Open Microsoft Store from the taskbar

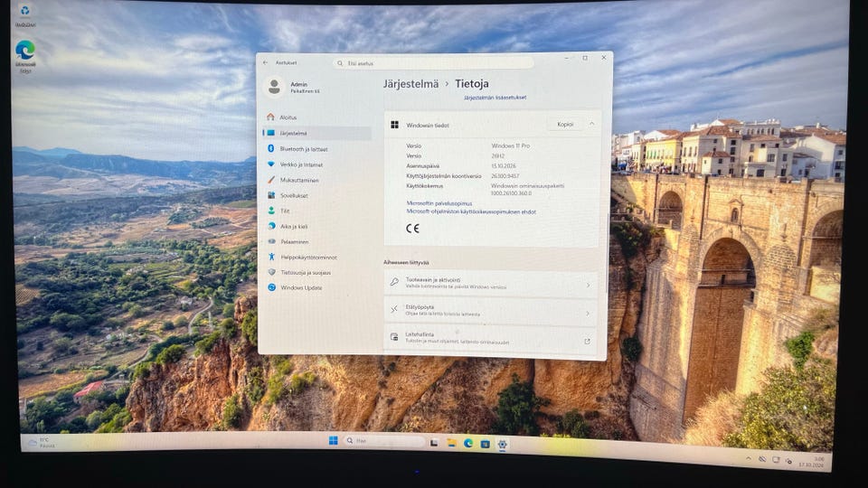click(485, 444)
